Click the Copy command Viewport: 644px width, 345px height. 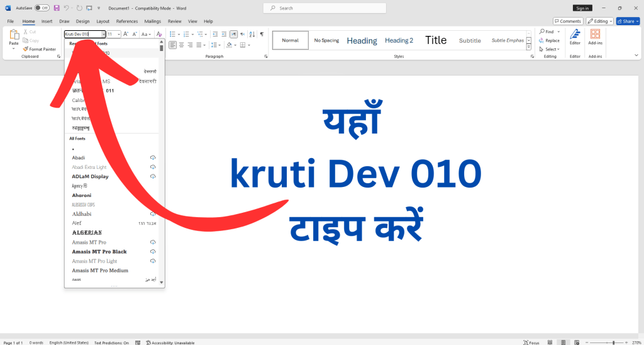[31, 40]
